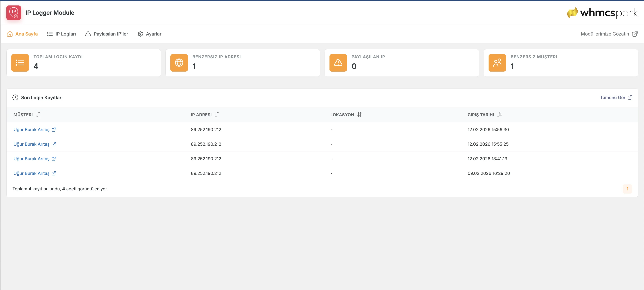Open the IP Logları tab
Screen dimensions: 644x290
coord(61,34)
